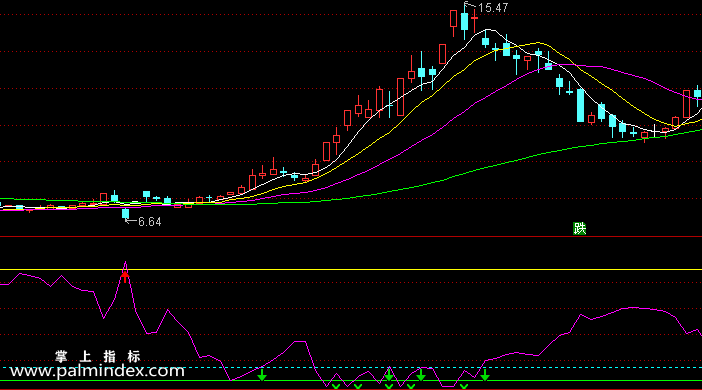Viewport: 702px width, 390px height.
Task: Click the cyan dashed line in indicator panel
Action: tap(351, 368)
